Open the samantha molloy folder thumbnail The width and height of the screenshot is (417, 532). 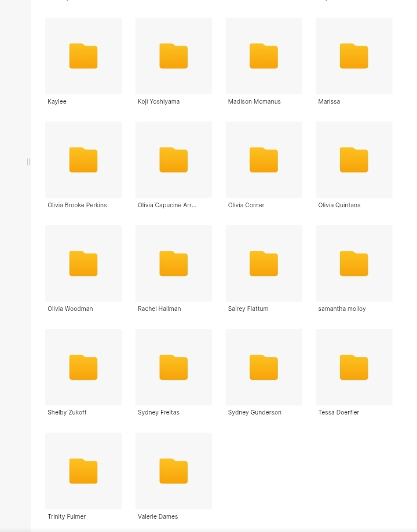coord(354,263)
